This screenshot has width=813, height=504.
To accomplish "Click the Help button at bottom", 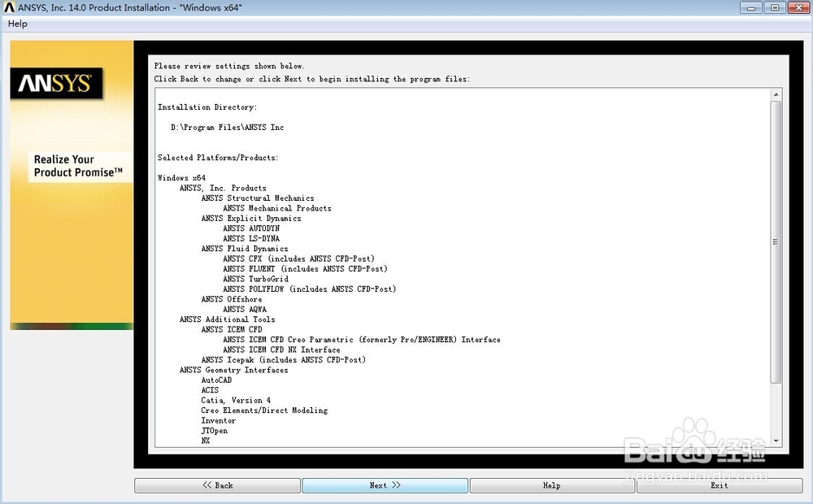I will pyautogui.click(x=552, y=485).
